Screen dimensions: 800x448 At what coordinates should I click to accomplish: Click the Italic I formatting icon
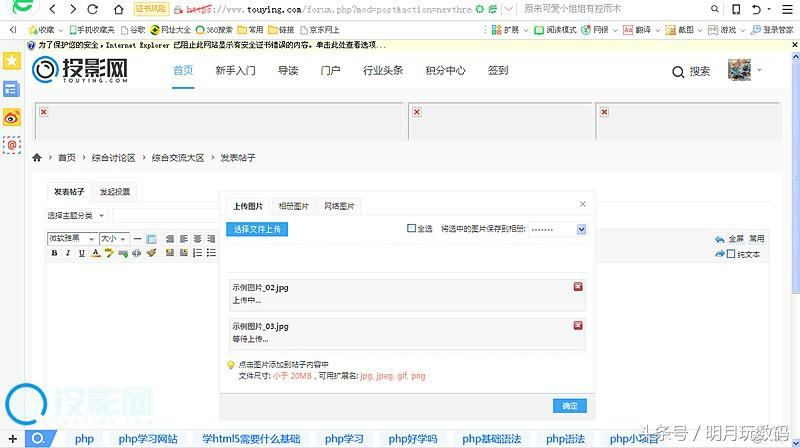pyautogui.click(x=68, y=253)
